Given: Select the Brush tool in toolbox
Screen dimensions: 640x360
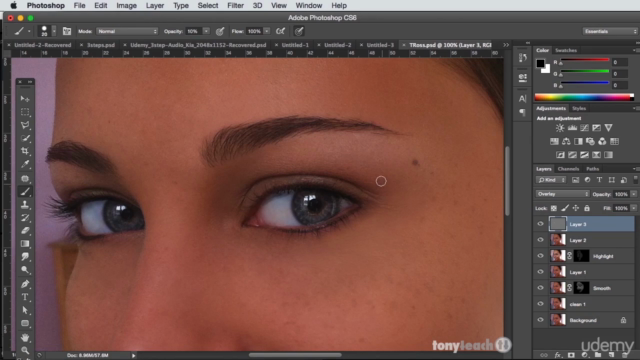Looking at the screenshot, I should click(x=25, y=191).
